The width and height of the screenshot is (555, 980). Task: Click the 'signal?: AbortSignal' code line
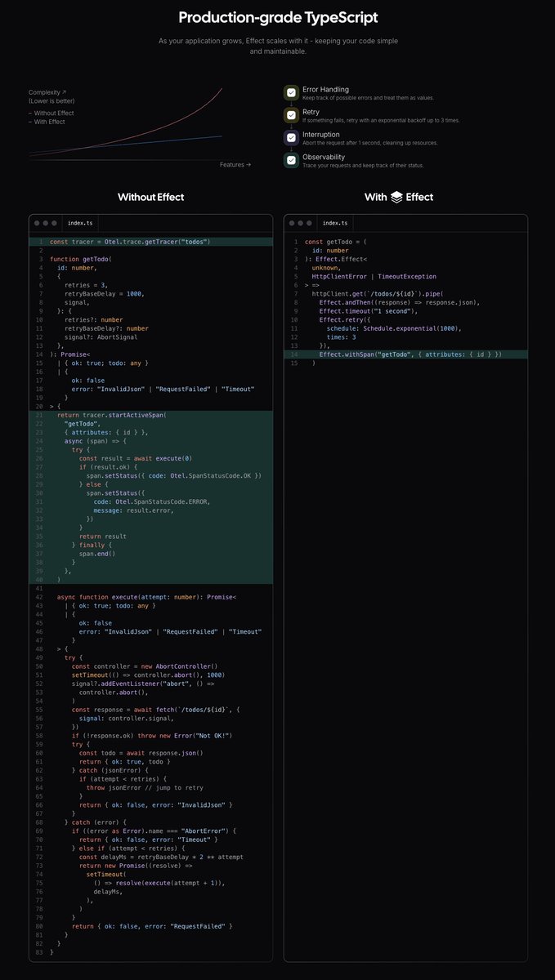tap(102, 336)
